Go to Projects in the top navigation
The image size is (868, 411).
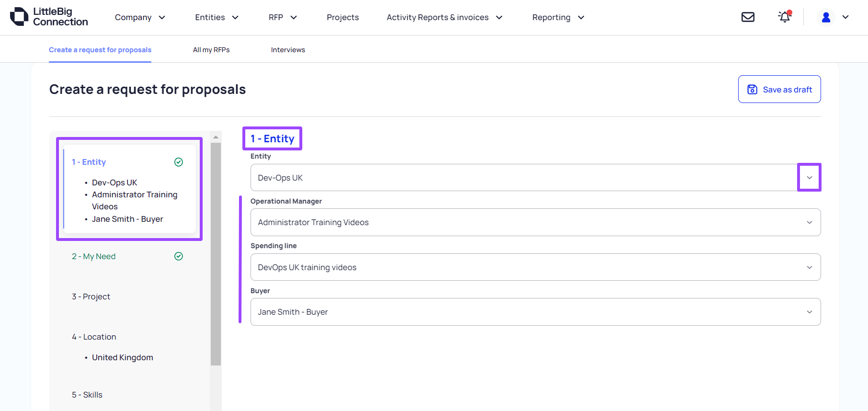click(x=343, y=17)
